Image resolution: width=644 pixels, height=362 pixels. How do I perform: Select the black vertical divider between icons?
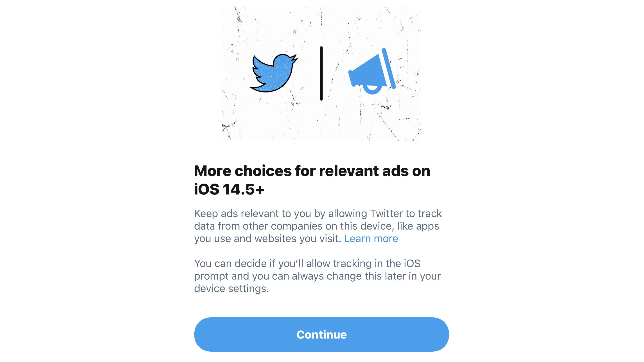click(321, 73)
